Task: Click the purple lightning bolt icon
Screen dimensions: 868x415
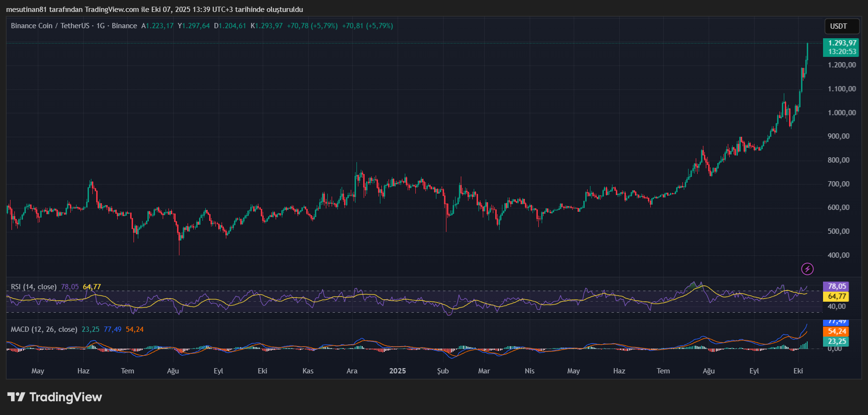Action: coord(807,269)
